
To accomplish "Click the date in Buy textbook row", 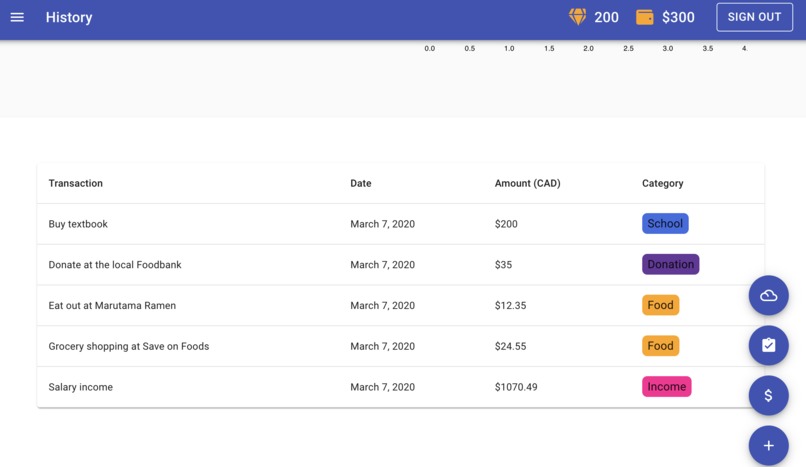I will [382, 224].
